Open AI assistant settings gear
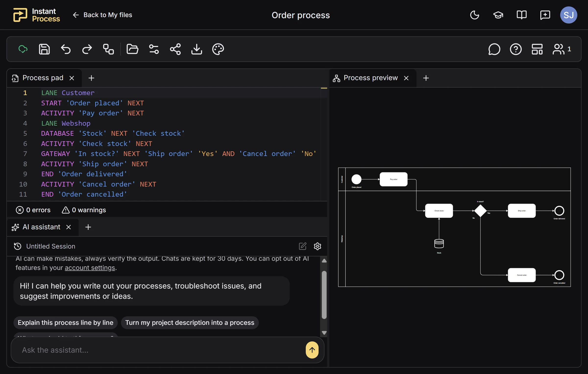The width and height of the screenshot is (588, 374). click(x=318, y=246)
